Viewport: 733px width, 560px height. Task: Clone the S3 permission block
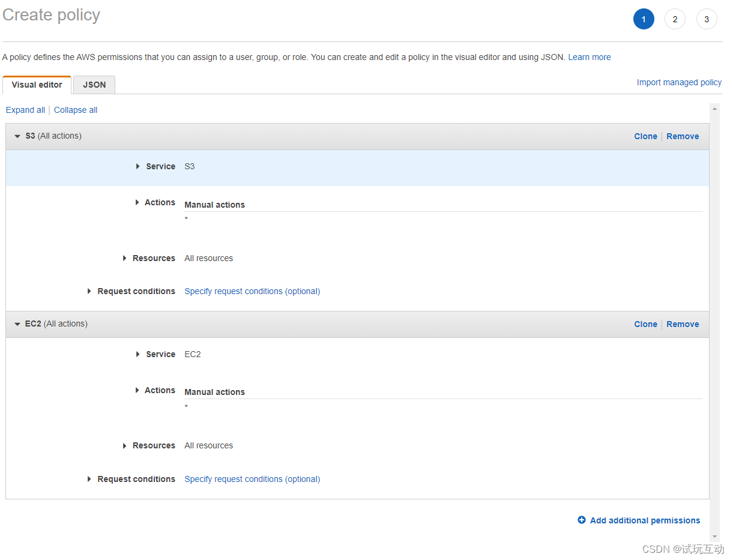645,136
